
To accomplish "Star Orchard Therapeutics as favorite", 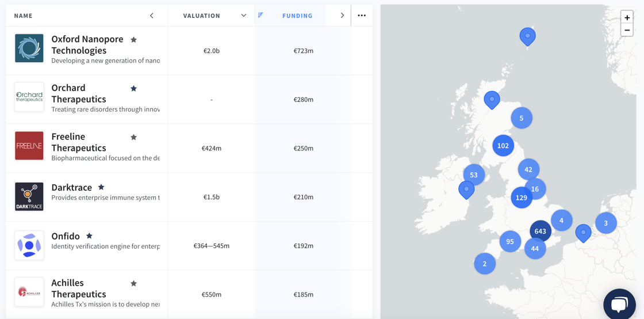I will [133, 88].
